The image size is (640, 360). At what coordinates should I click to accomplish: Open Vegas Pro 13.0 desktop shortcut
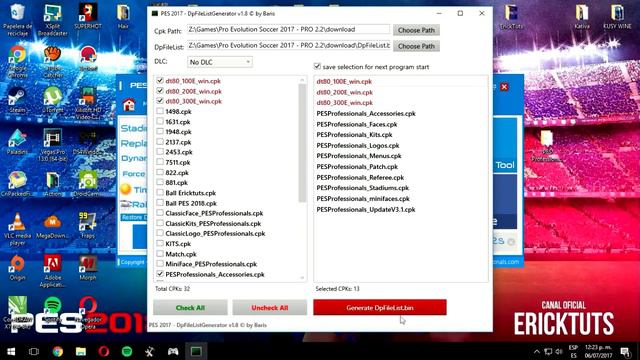point(53,145)
